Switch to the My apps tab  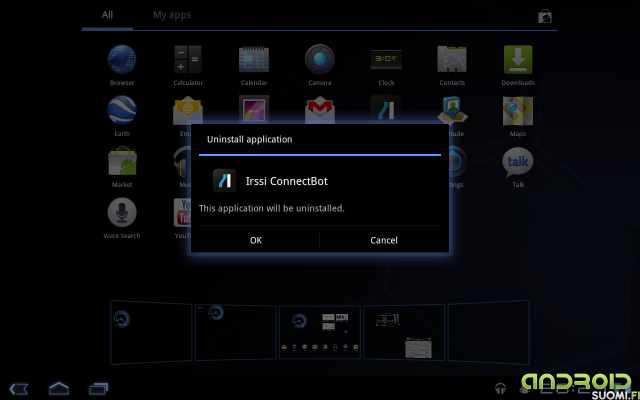(172, 15)
